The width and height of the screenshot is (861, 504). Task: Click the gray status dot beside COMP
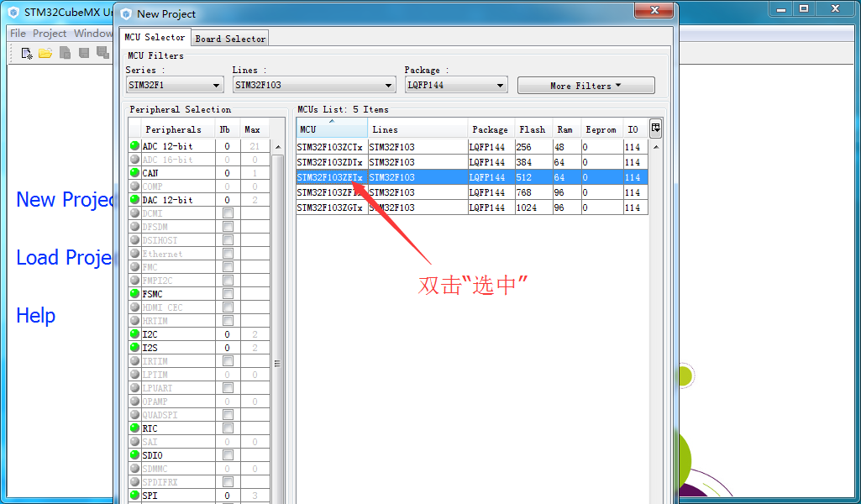point(134,186)
